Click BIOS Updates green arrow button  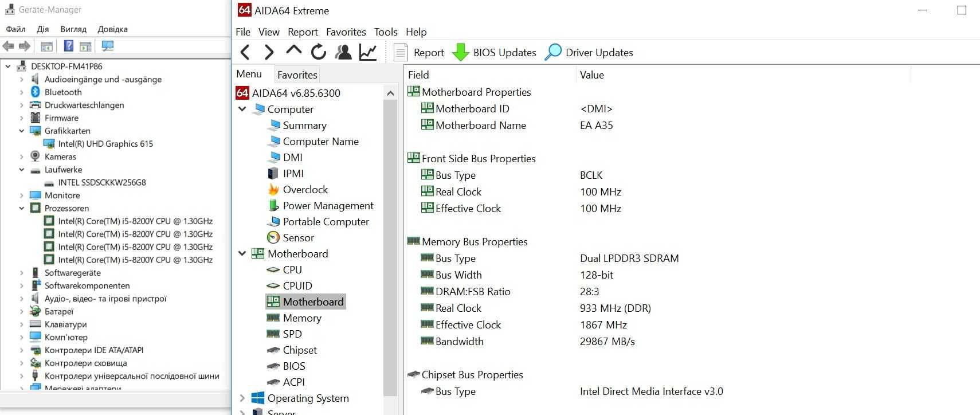pos(494,52)
